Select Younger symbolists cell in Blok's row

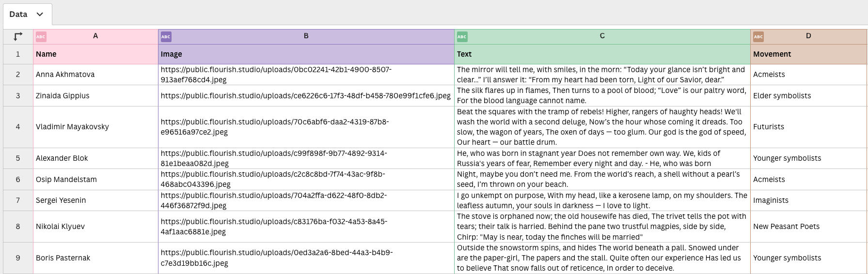pos(808,158)
